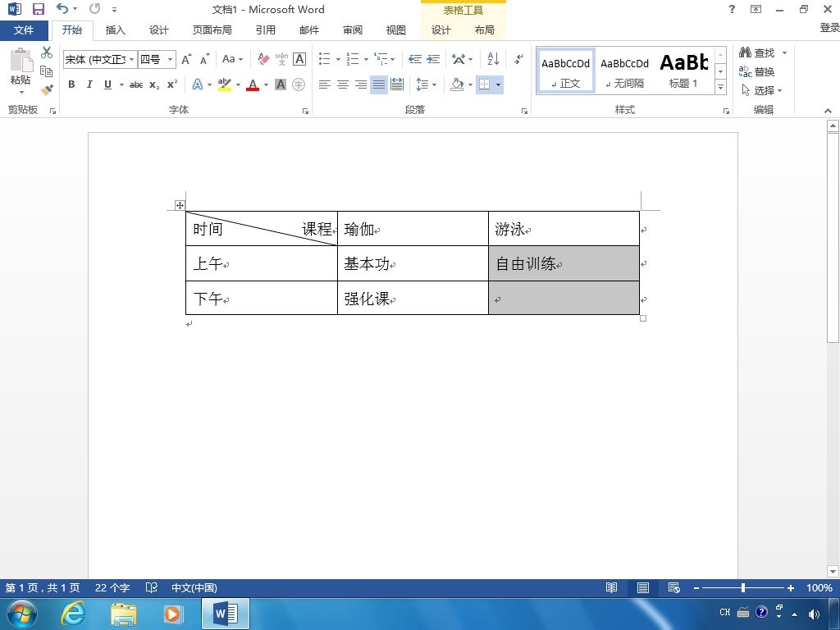The image size is (840, 630).
Task: Open Windows Explorer folder on the taskbar
Action: pyautogui.click(x=123, y=614)
